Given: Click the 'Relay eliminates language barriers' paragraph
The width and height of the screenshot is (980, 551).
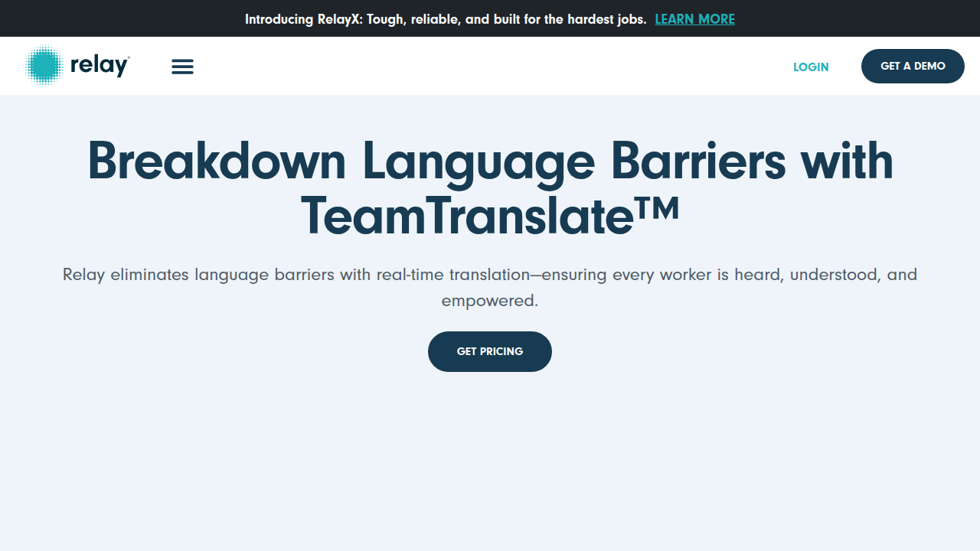Looking at the screenshot, I should pyautogui.click(x=490, y=287).
